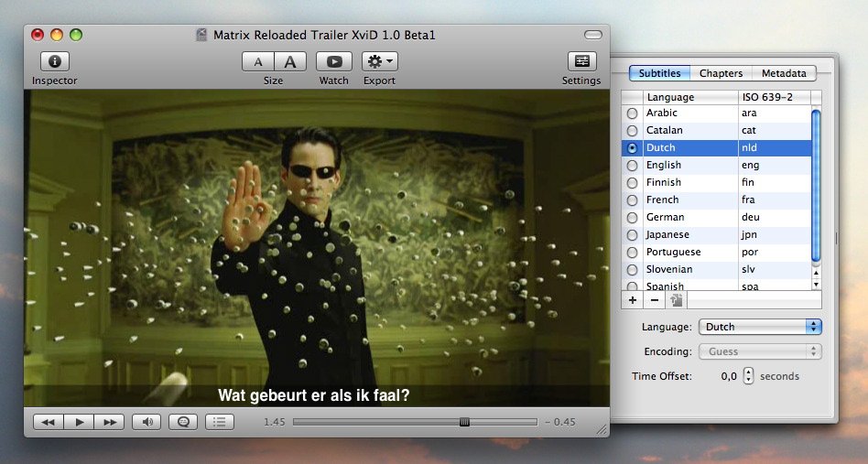Click the 'Portuguese' language row text
Screen dimensions: 868x464
674,253
